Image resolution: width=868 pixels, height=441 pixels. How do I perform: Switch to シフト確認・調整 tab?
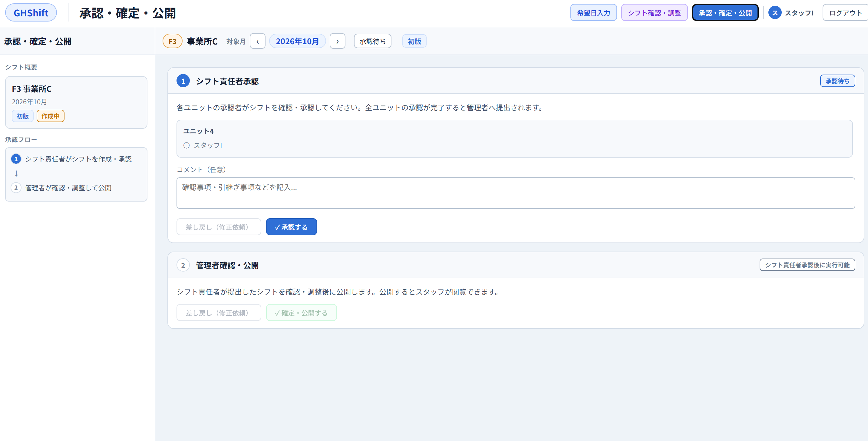tap(654, 13)
